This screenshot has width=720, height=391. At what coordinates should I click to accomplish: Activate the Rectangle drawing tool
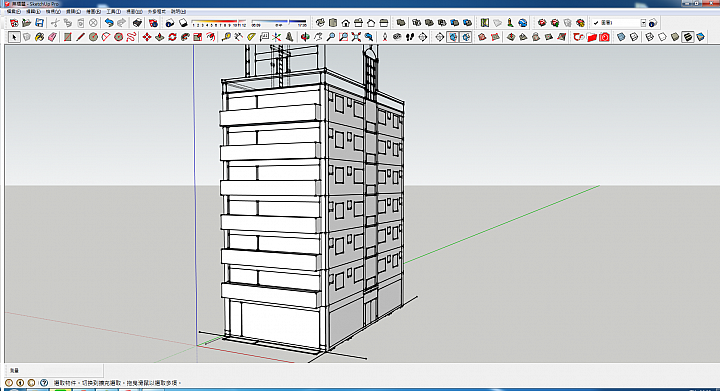(68, 37)
